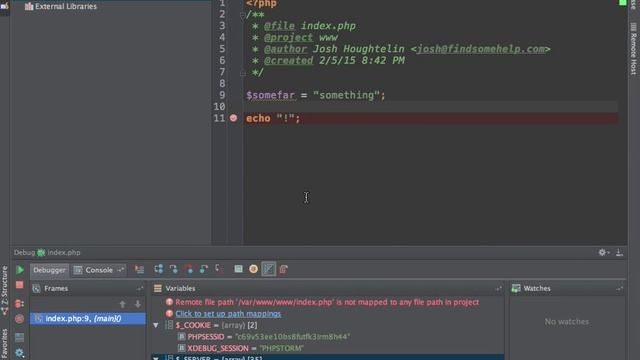Select the index.php:9 (main) frame
The height and width of the screenshot is (360, 640).
click(x=87, y=318)
